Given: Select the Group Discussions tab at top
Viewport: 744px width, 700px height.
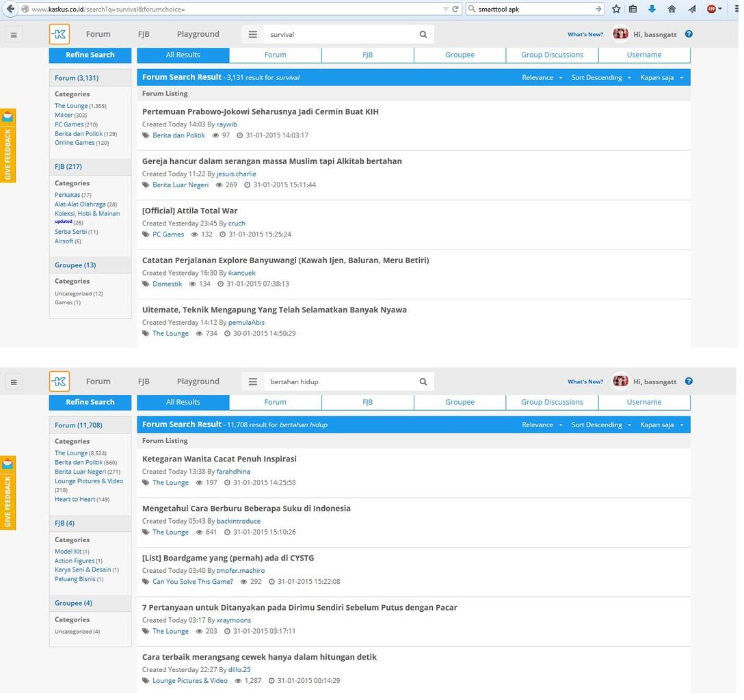Looking at the screenshot, I should point(552,55).
